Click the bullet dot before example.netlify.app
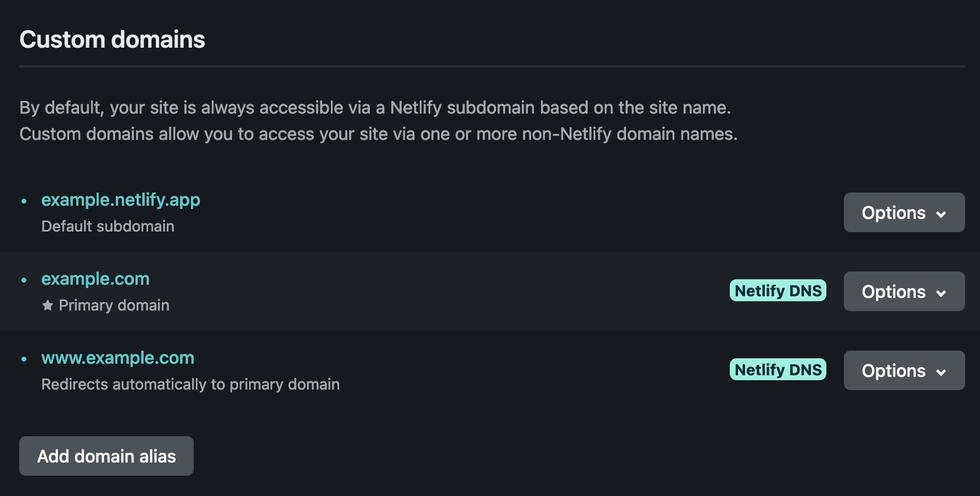 click(24, 201)
